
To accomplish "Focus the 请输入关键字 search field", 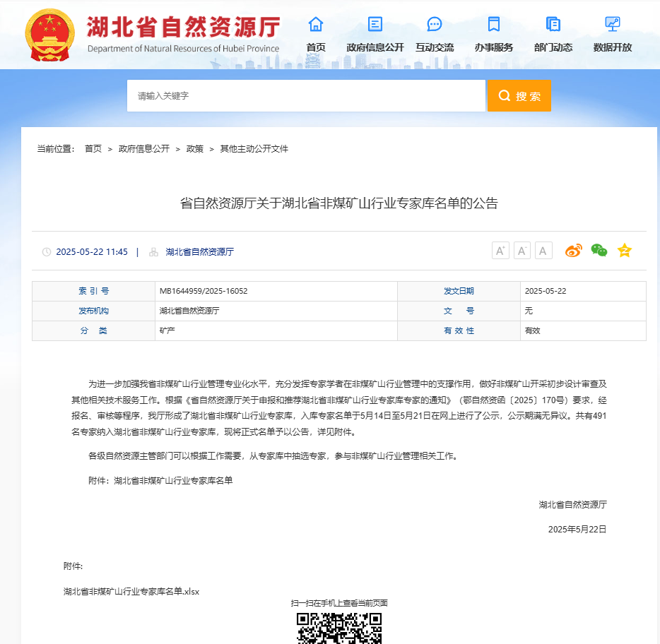I will click(305, 96).
